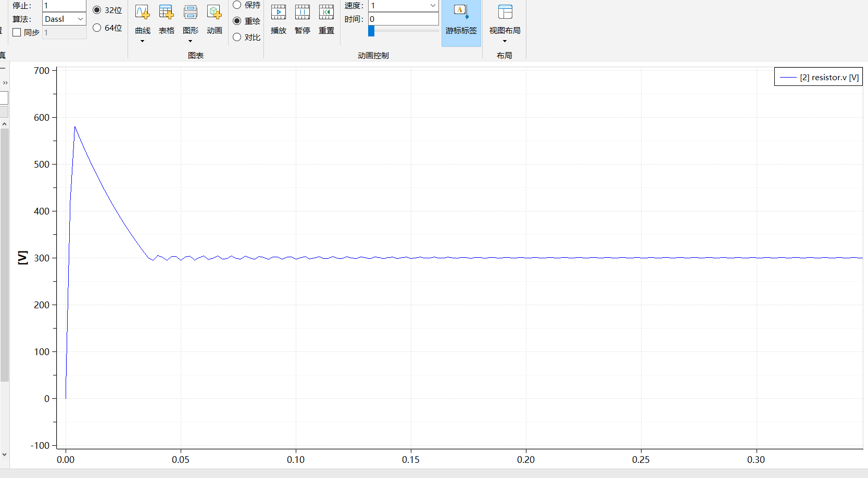
Task: Click the disabled 同步 value field
Action: tap(64, 32)
